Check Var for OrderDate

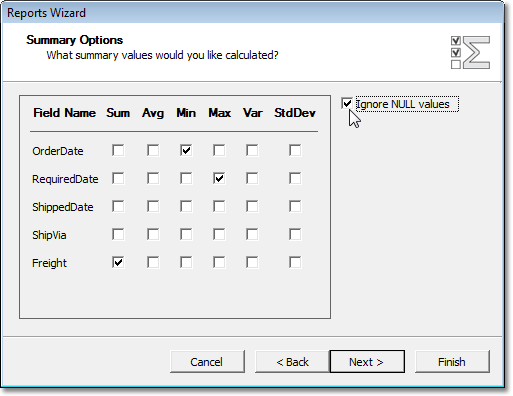point(252,150)
